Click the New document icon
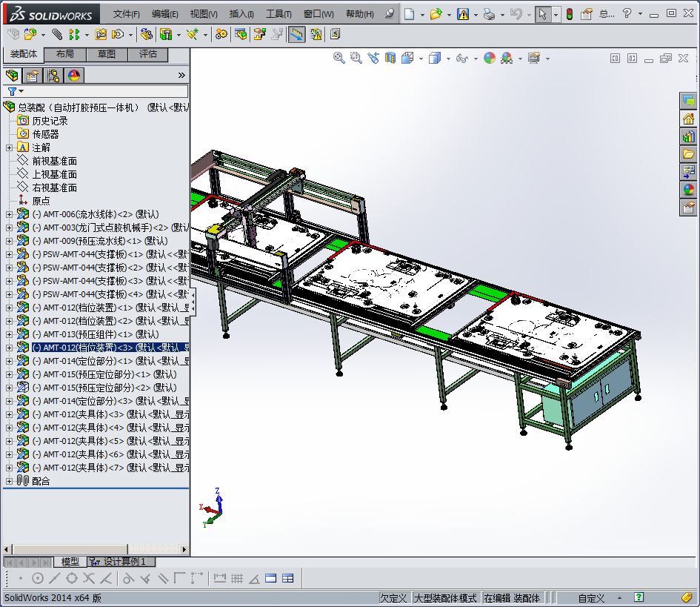Image resolution: width=700 pixels, height=607 pixels. [x=410, y=14]
